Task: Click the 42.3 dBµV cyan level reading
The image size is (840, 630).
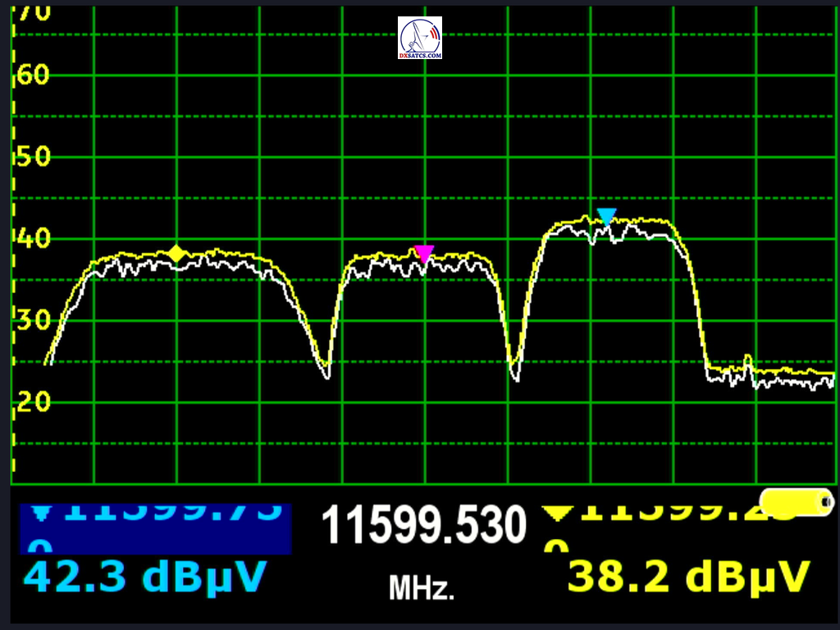Action: pyautogui.click(x=144, y=577)
